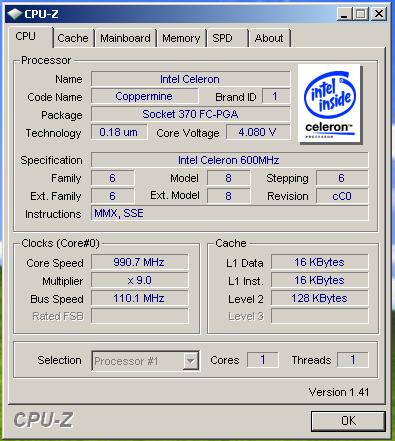This screenshot has width=395, height=441.
Task: Expand the Processor #1 selection dropdown arrow
Action: pyautogui.click(x=190, y=361)
